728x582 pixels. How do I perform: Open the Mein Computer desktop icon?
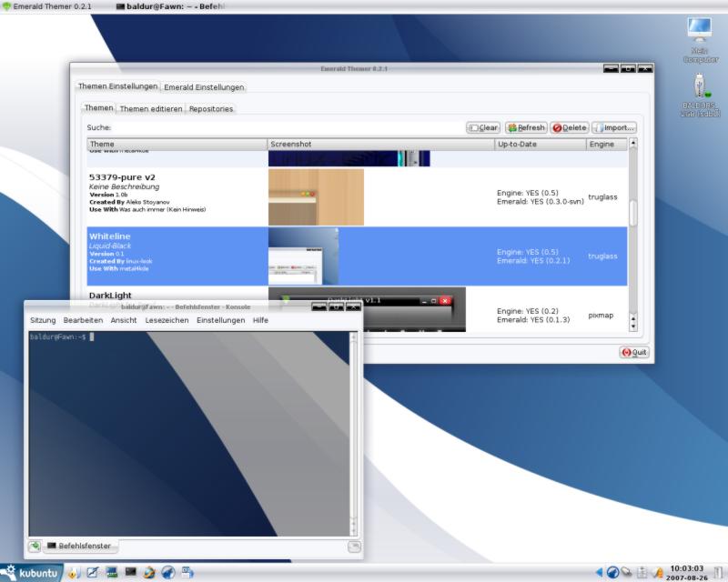pyautogui.click(x=700, y=39)
